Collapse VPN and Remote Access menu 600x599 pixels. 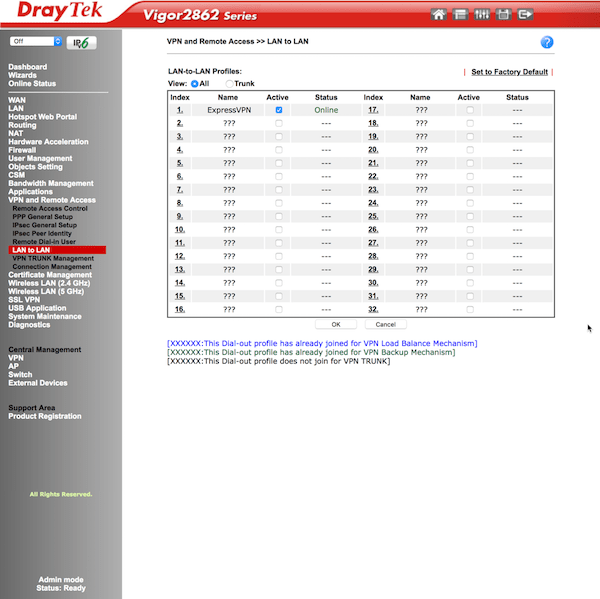(x=52, y=200)
